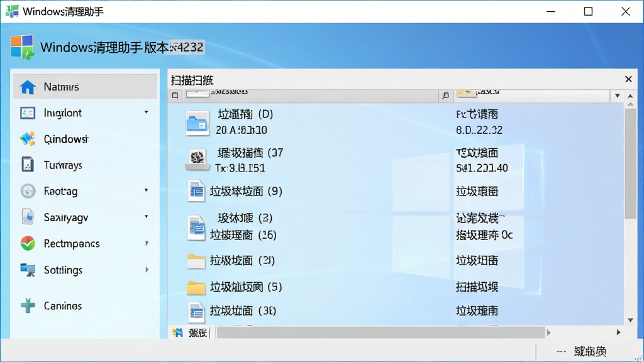Click the drive icon for the (37 entry
644x362 pixels.
pos(197,160)
